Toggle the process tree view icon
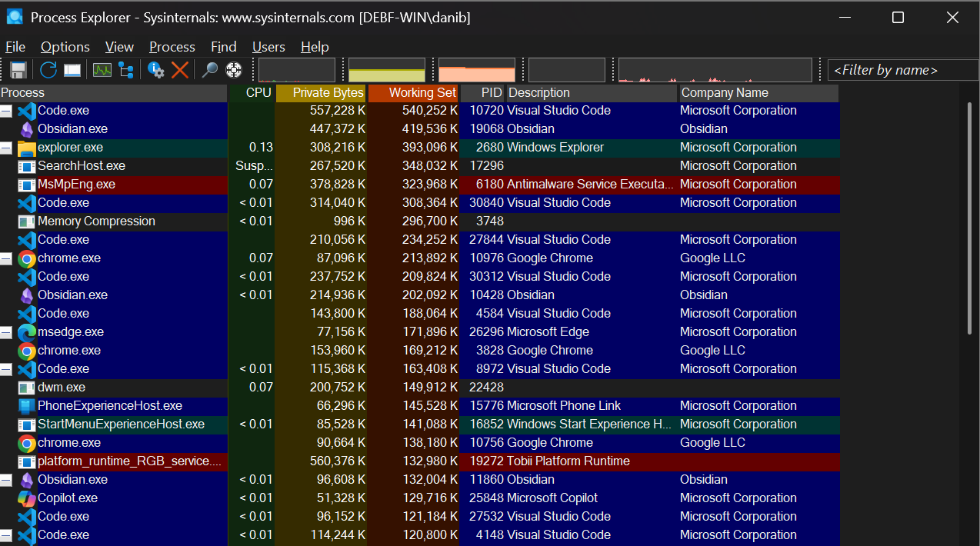 125,70
